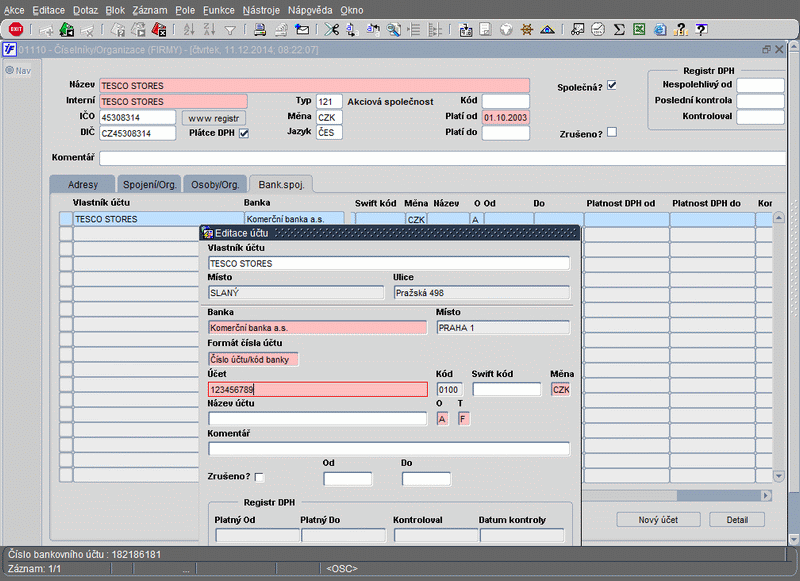Click the green Excel export icon
The image size is (800, 581).
pyautogui.click(x=639, y=30)
